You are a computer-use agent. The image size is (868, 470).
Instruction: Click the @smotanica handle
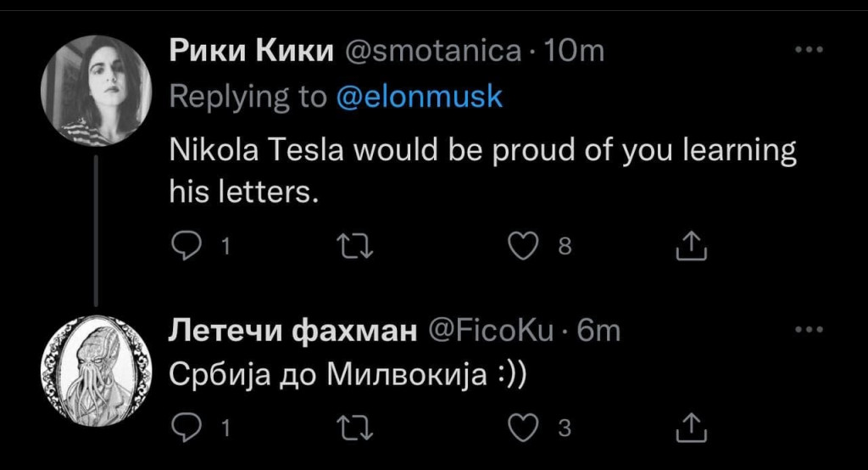(x=432, y=52)
